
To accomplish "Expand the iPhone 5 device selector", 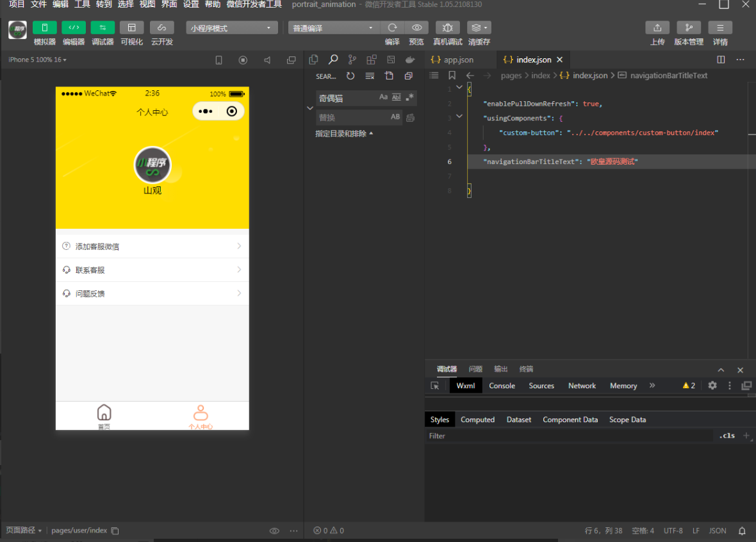I will (x=37, y=60).
